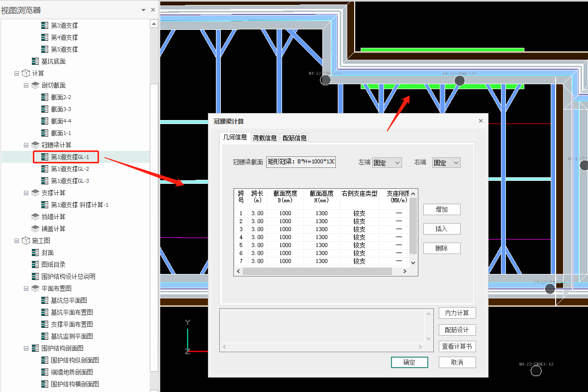Switch to the 配筋信息 tab

294,138
